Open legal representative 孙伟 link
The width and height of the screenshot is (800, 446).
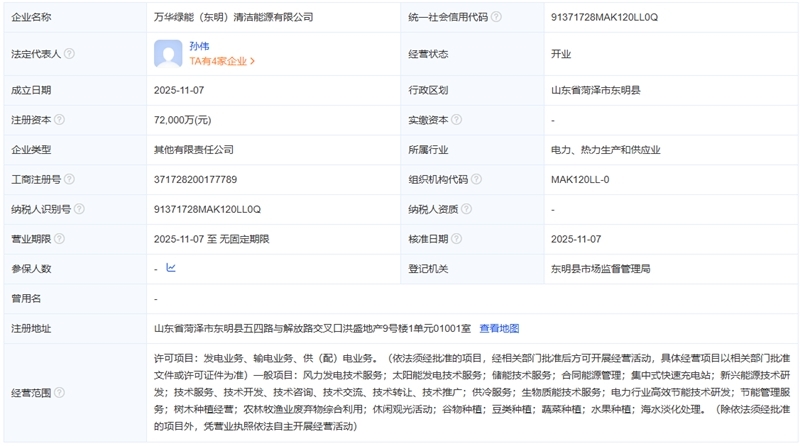[200, 46]
